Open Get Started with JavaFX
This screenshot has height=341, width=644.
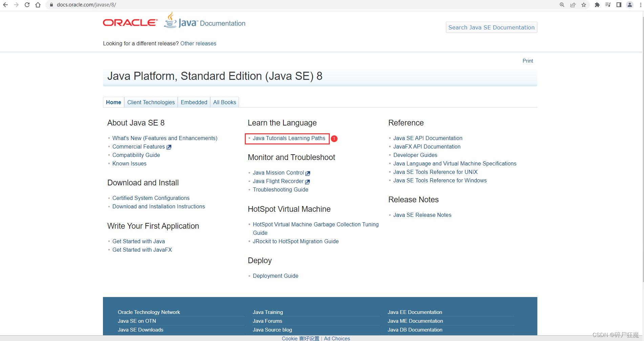(x=142, y=250)
